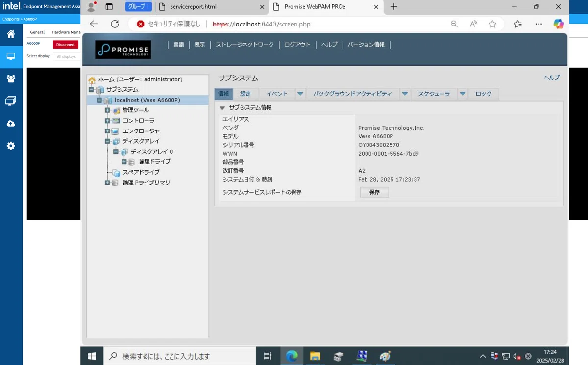Click the Windows taskbar search box
Viewport: 588px width, 365px height.
[179, 356]
